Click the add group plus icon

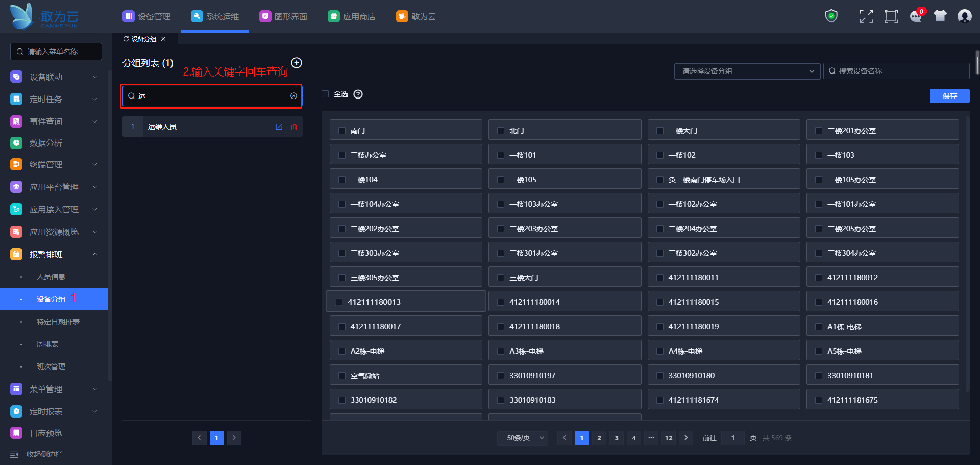pos(297,63)
